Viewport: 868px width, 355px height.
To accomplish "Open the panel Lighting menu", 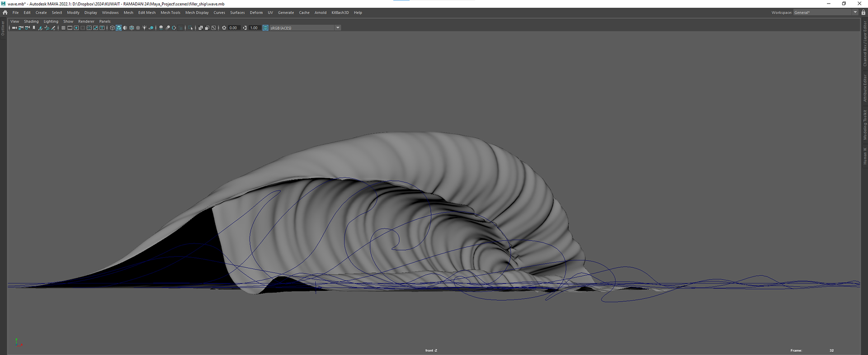I will coord(51,21).
